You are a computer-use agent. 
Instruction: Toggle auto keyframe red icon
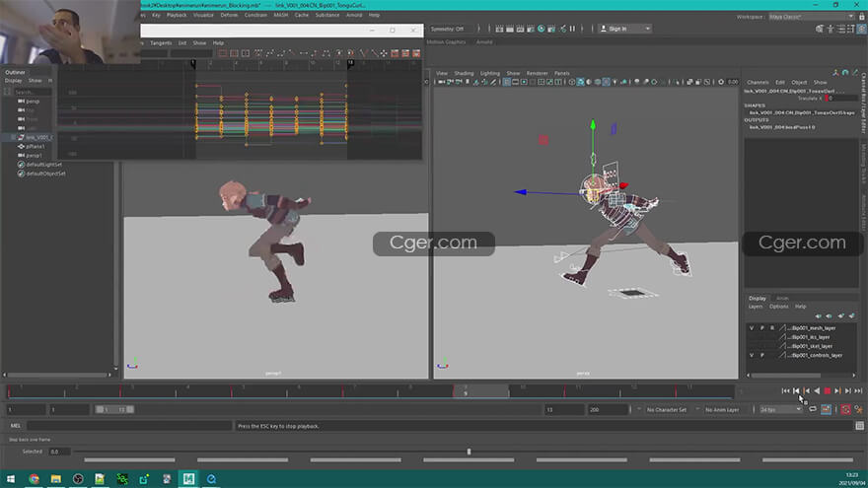[x=846, y=409]
